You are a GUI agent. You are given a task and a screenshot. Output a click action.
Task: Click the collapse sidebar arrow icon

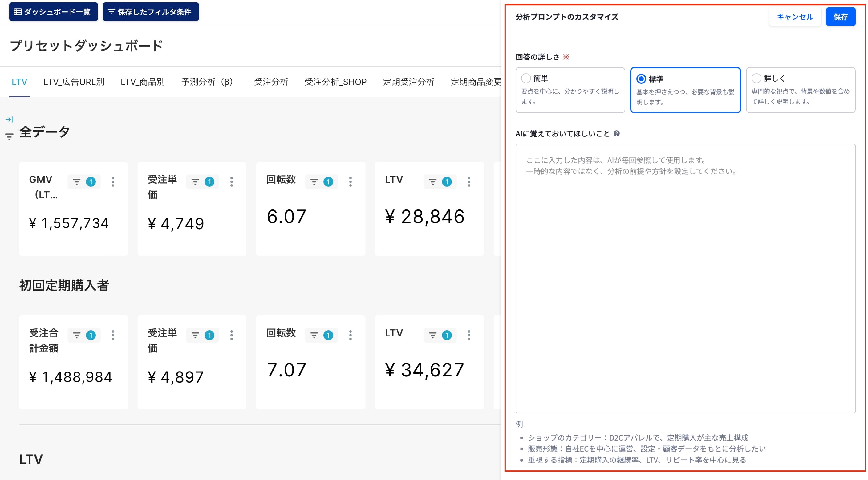(9, 119)
